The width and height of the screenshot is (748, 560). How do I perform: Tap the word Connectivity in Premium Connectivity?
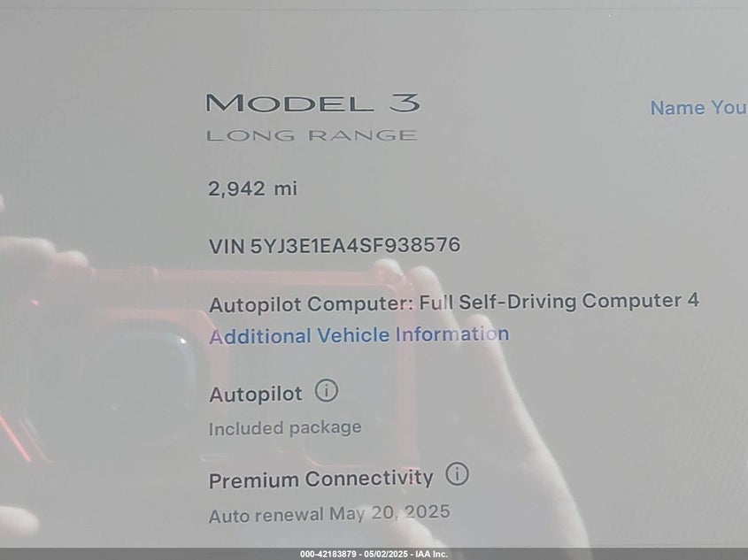[369, 478]
